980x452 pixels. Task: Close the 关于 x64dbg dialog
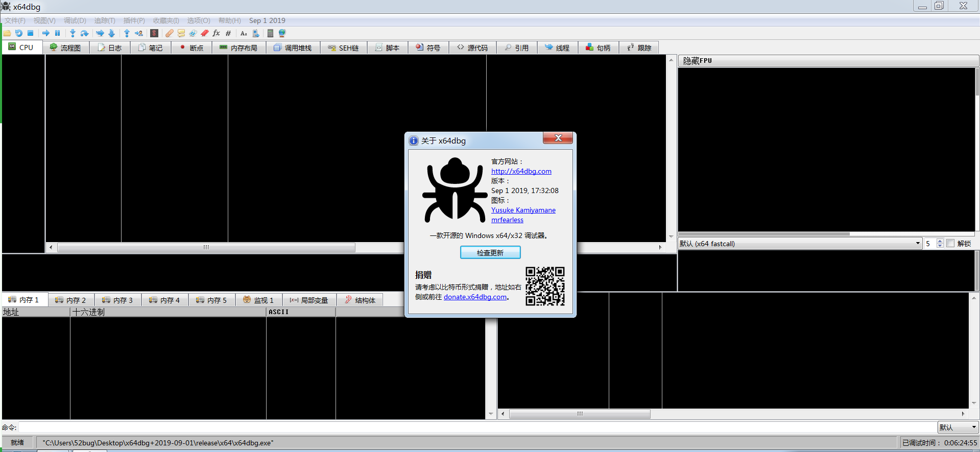point(558,138)
